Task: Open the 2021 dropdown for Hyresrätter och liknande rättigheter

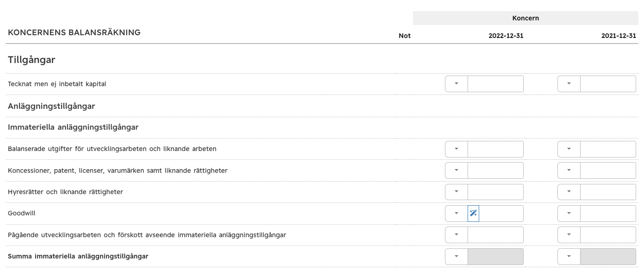Action: [x=569, y=192]
